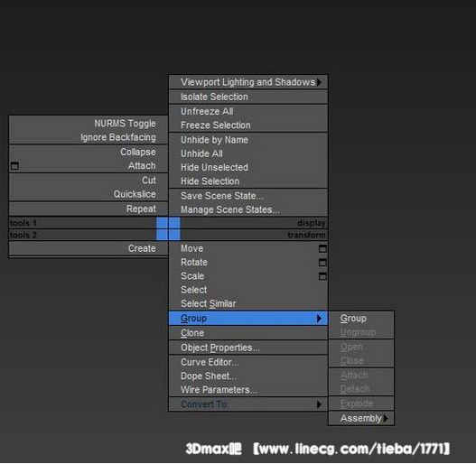Click the transform quad label
This screenshot has width=476, height=464.
click(306, 236)
